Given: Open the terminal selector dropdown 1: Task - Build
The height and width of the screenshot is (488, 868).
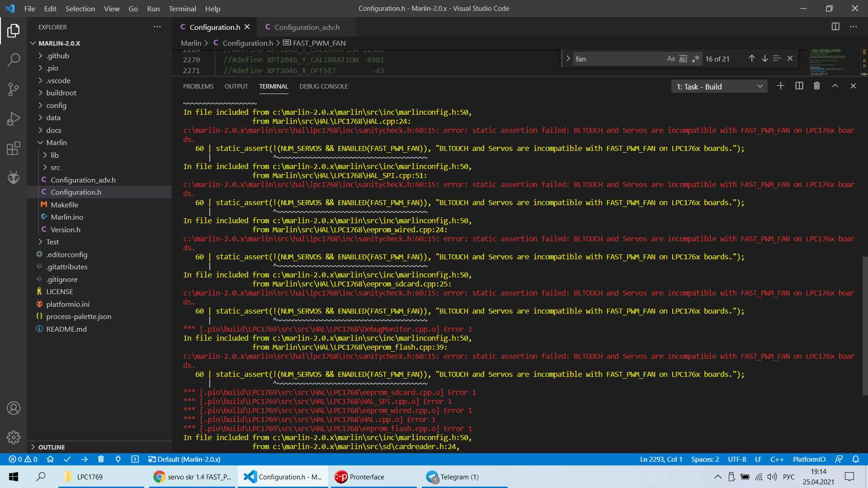Looking at the screenshot, I should (719, 86).
